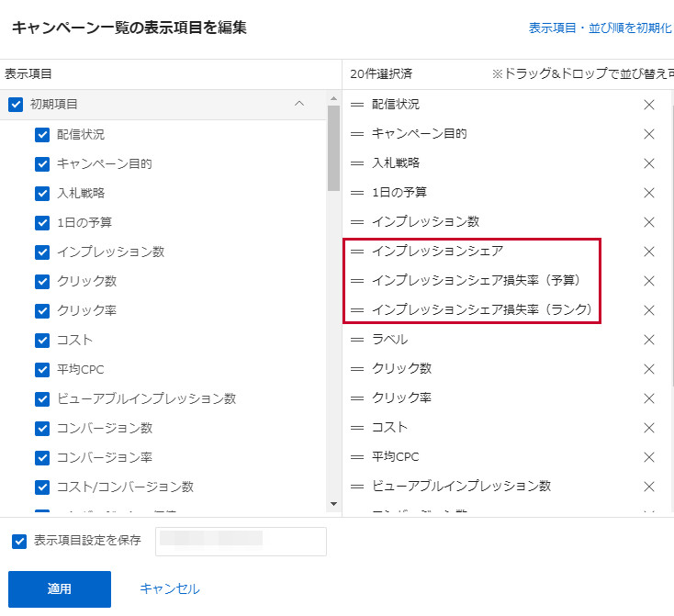
Task: Toggle the 初期項目 group checkbox
Action: point(16,105)
